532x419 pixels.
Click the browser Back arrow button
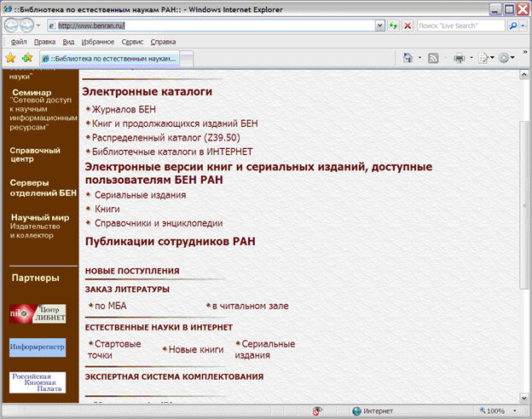tap(14, 26)
